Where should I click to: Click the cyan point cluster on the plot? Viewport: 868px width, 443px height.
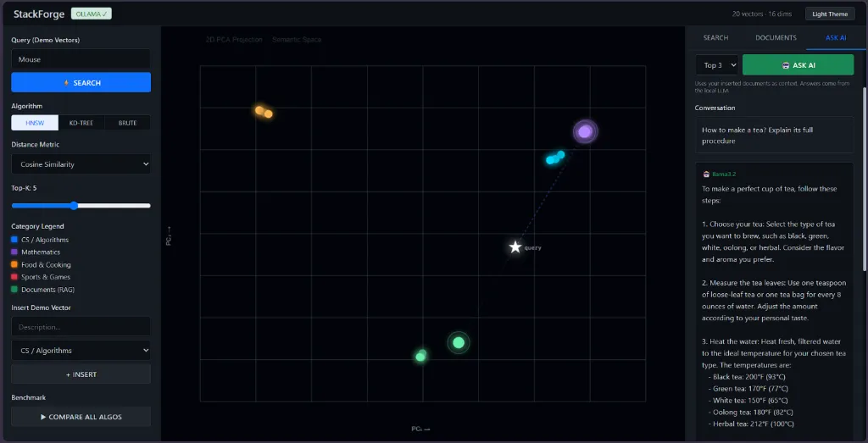coord(555,158)
